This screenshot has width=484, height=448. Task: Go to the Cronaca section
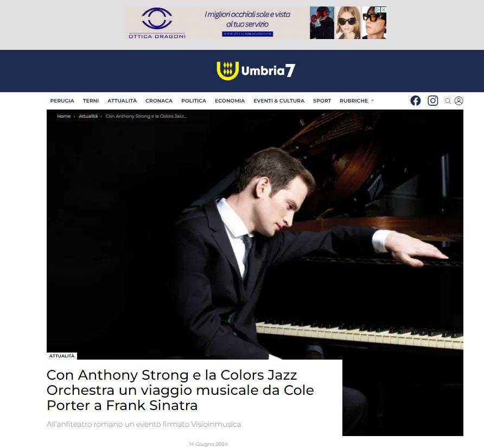[x=159, y=101]
